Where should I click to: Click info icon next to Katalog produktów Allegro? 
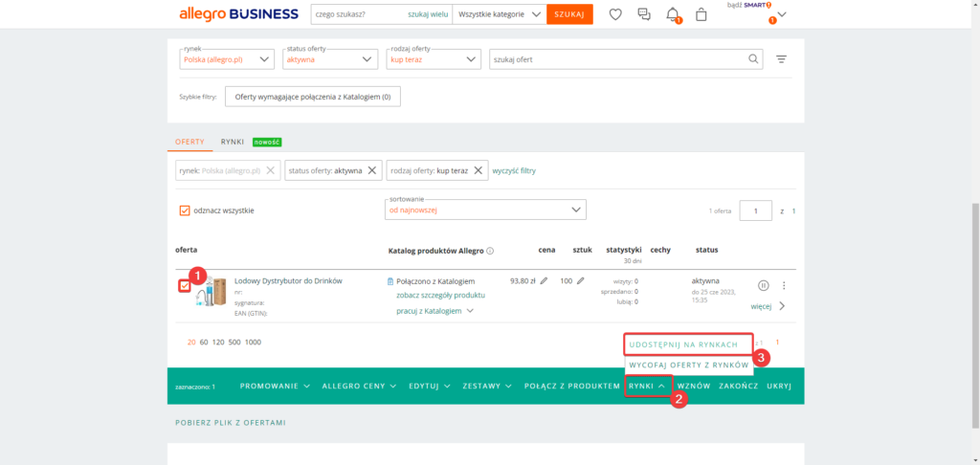490,251
